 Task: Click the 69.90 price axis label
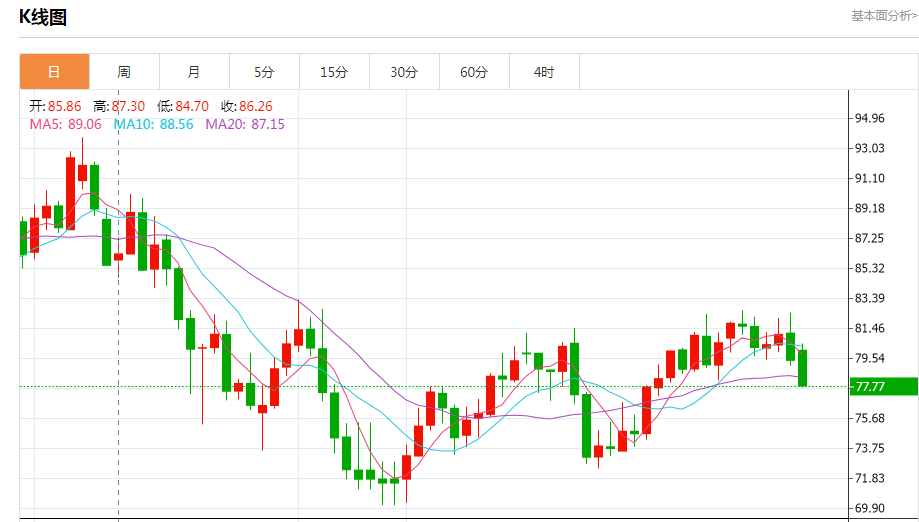point(870,508)
